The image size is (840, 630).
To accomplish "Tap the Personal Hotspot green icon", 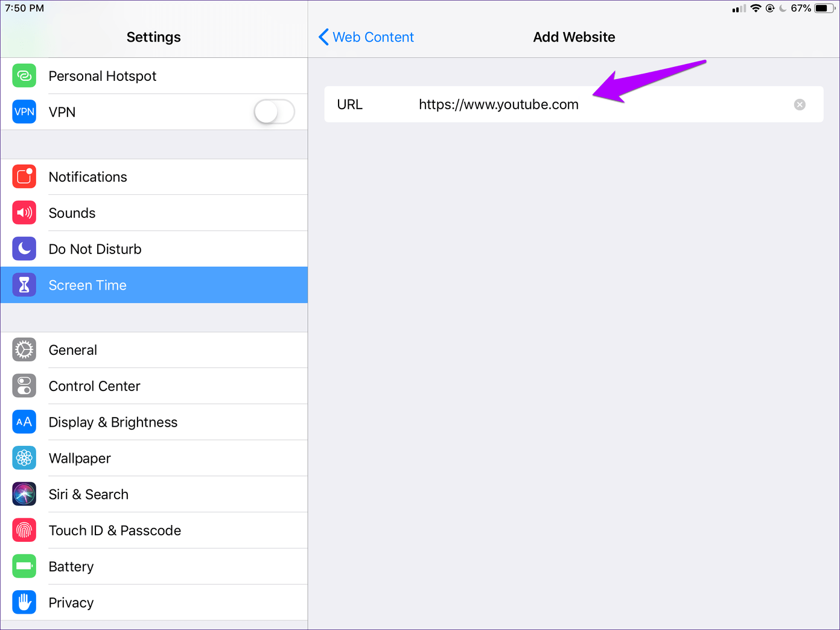I will 24,76.
